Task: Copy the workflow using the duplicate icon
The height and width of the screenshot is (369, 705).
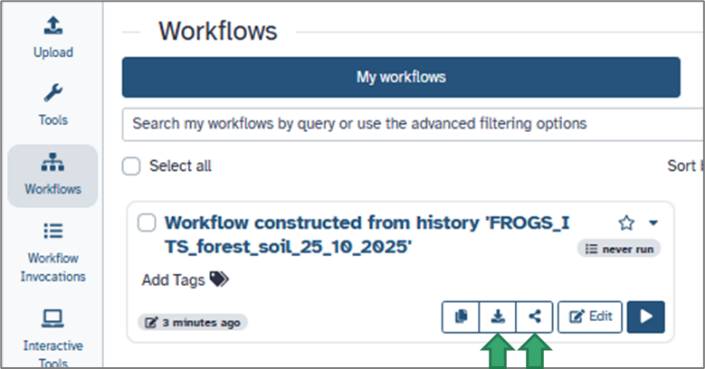Action: click(461, 317)
